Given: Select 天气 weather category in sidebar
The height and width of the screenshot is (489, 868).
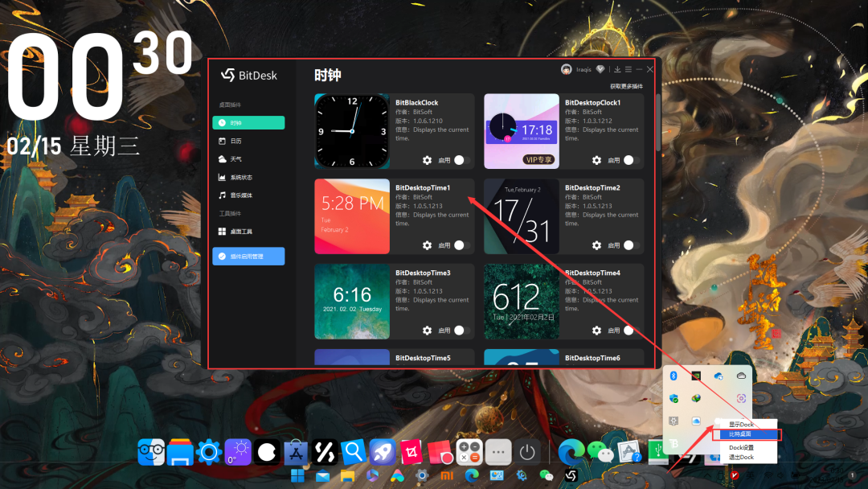Looking at the screenshot, I should coord(235,159).
